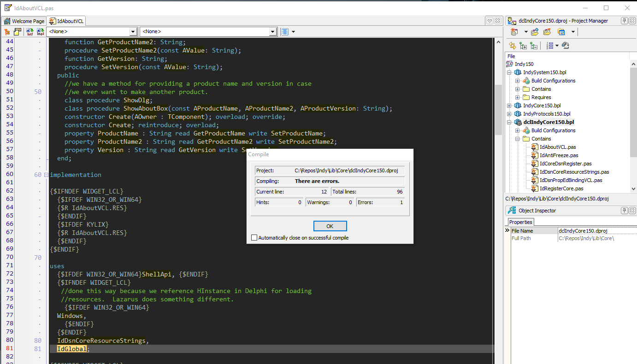The height and width of the screenshot is (364, 637).
Task: Click the sort-by list icon in Project Manager
Action: 550,45
